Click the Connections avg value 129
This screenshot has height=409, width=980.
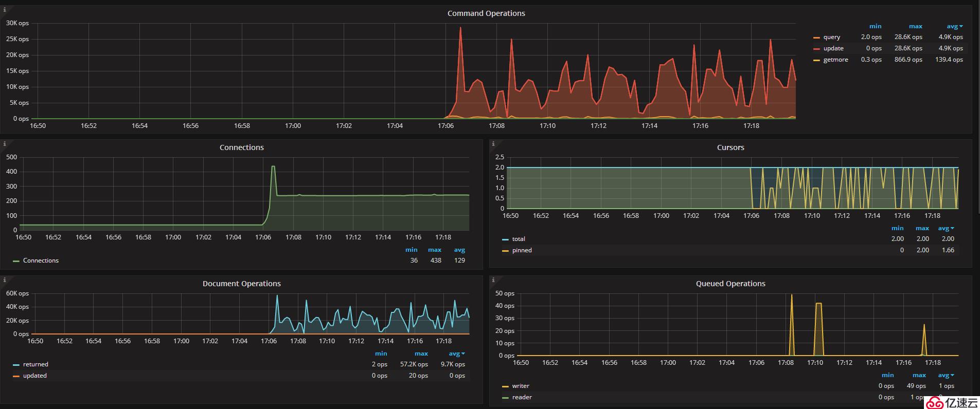[459, 261]
